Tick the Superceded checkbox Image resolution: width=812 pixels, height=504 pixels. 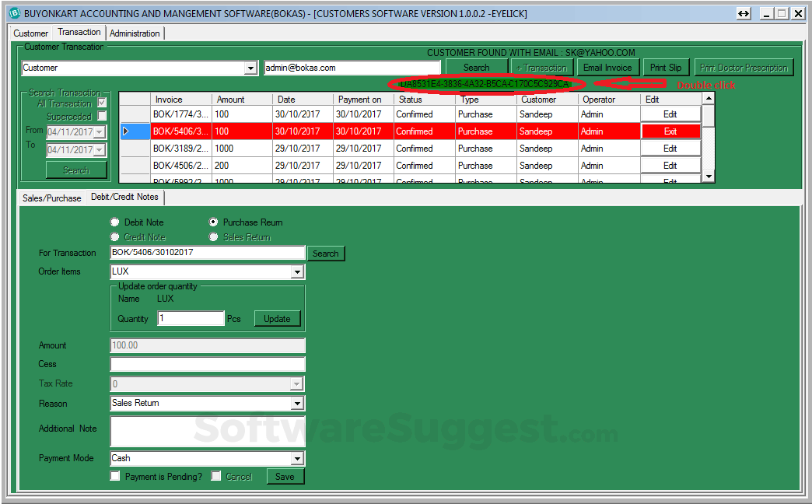[x=102, y=116]
